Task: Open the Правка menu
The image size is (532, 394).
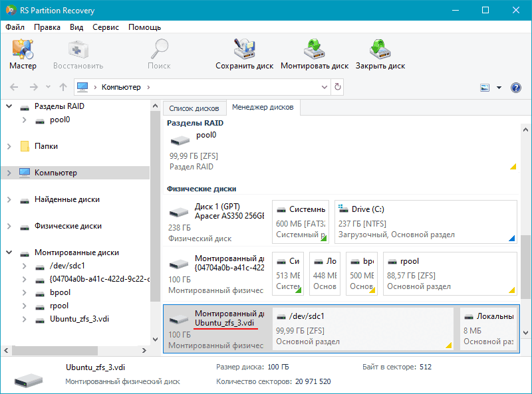Action: (47, 27)
